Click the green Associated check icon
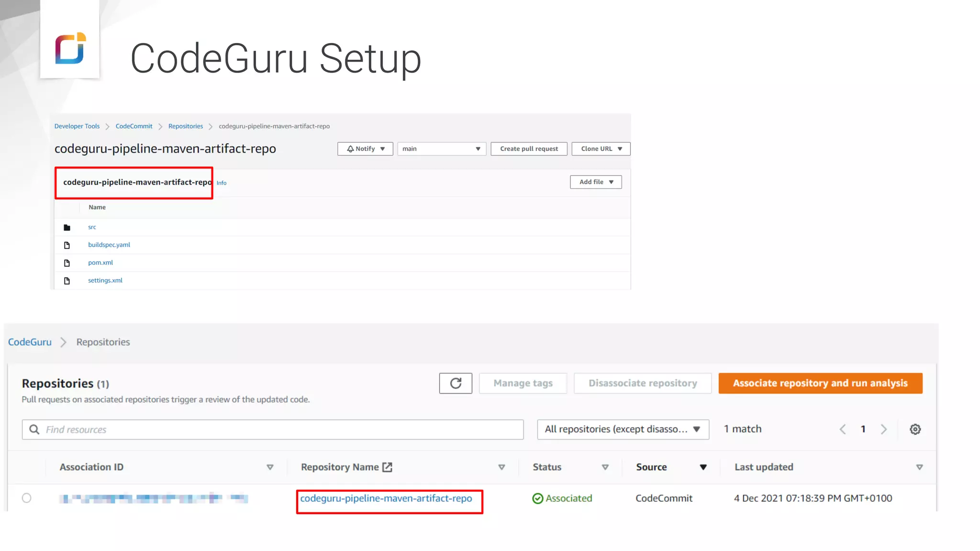Screen dimensions: 980x551 (537, 498)
